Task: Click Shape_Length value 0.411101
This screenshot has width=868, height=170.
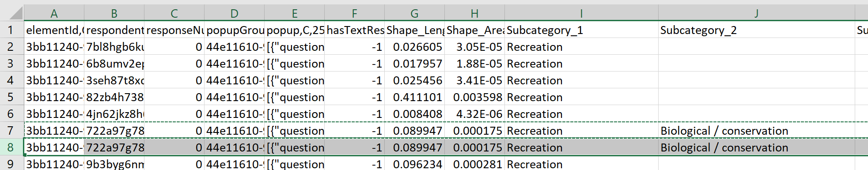Action: (x=414, y=97)
